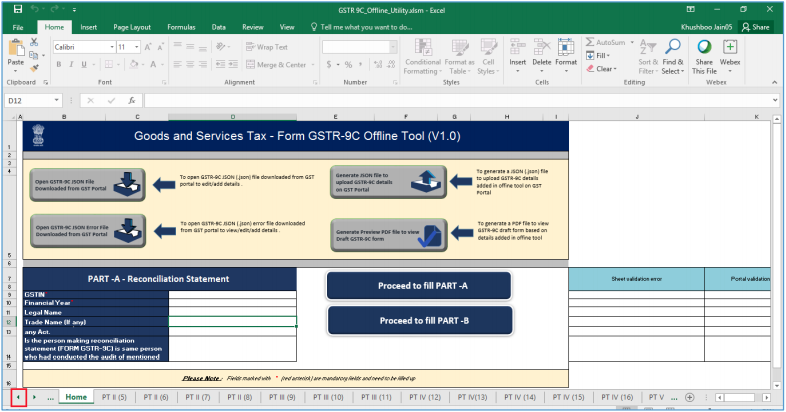Collapse the ribbon with the chevron
The image size is (786, 412).
coord(774,82)
